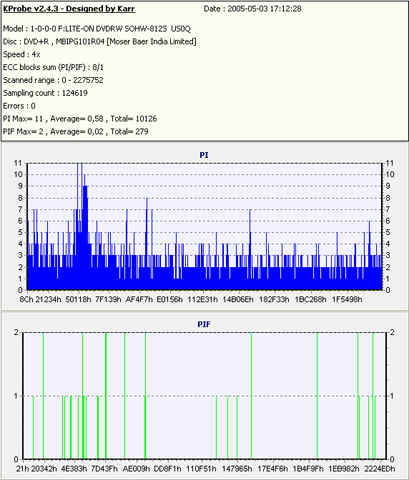The height and width of the screenshot is (480, 409).
Task: Click the Sampling count 124619 line
Action: (45, 93)
